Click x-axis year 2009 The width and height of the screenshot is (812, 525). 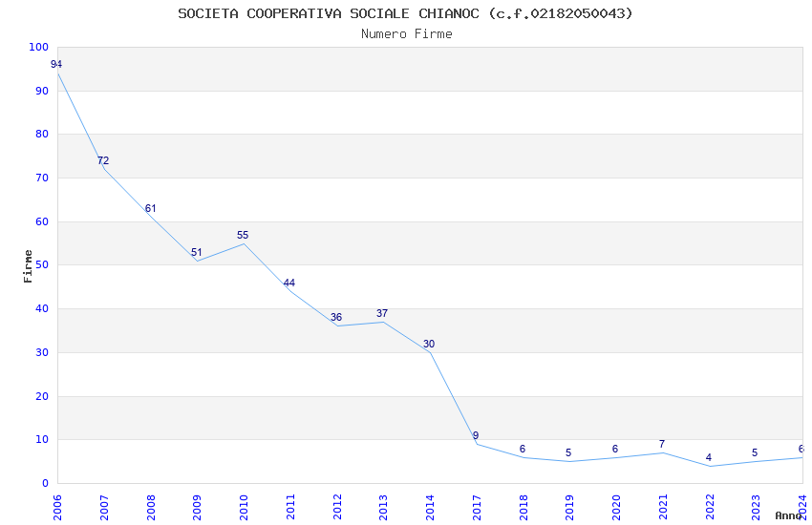198,508
